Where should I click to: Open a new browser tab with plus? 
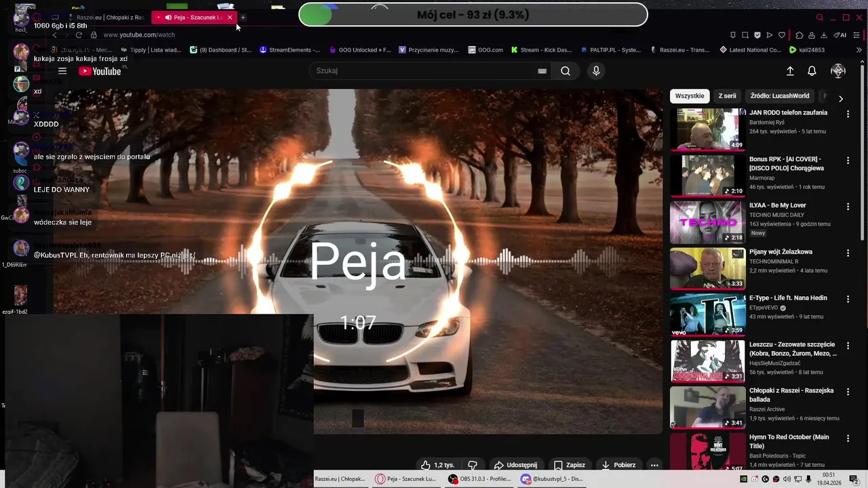point(243,18)
